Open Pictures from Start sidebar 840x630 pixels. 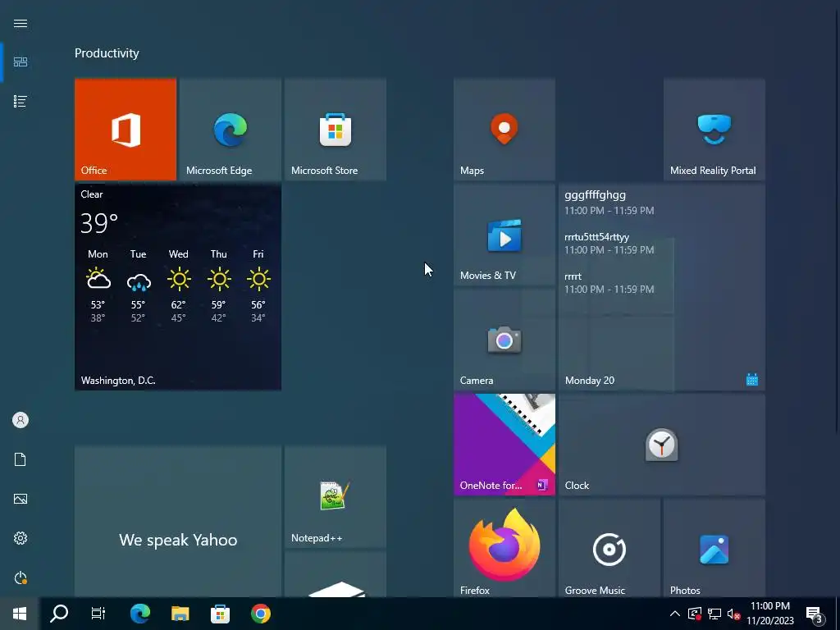coord(21,499)
